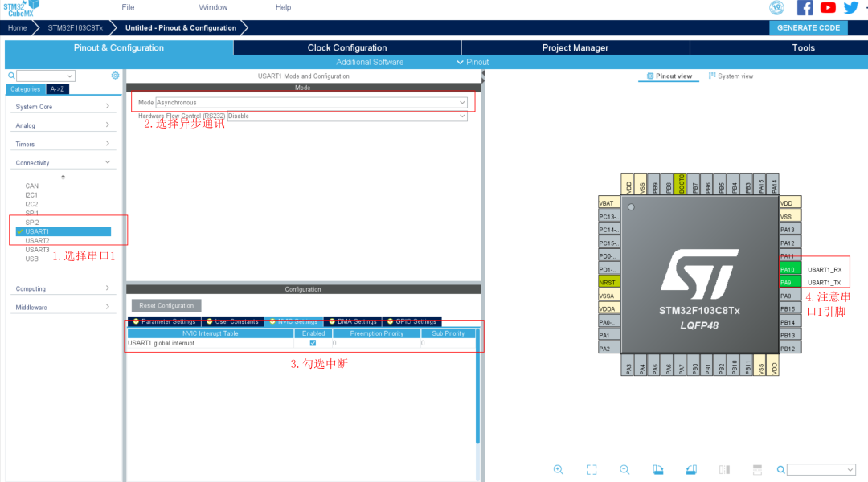Zoom in on the chip pinout view

tap(558, 469)
